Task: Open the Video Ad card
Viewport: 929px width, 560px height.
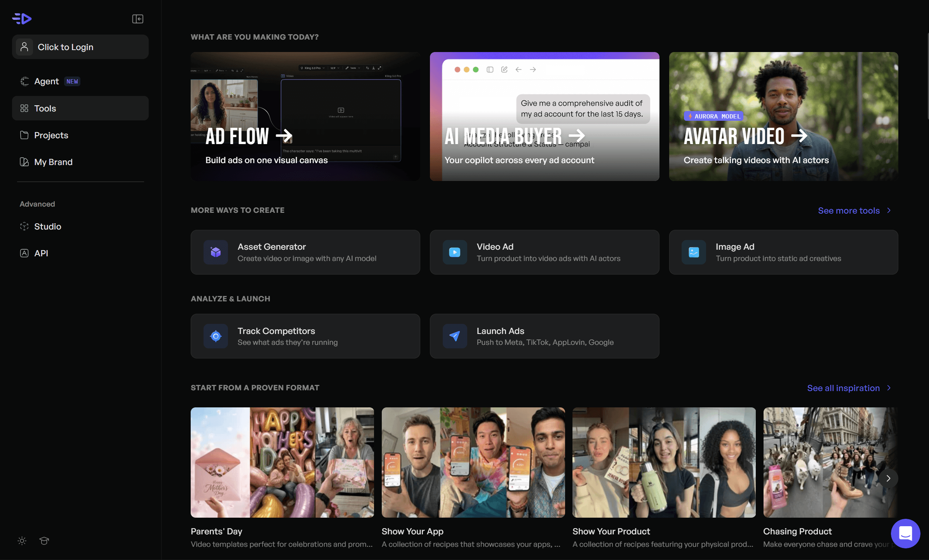Action: 545,252
